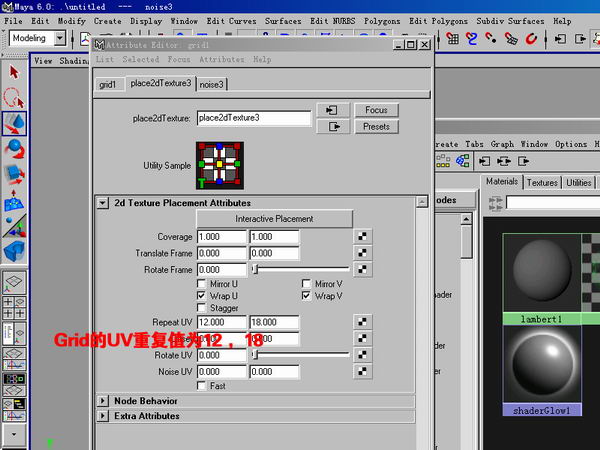Uncheck the Wrap U checkbox
Image resolution: width=600 pixels, height=450 pixels.
click(201, 295)
